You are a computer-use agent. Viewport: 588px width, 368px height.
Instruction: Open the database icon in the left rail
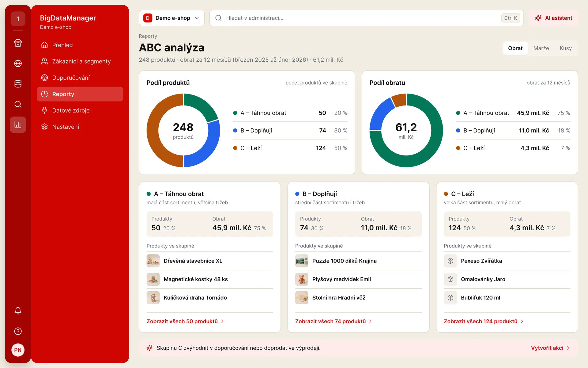click(x=18, y=84)
